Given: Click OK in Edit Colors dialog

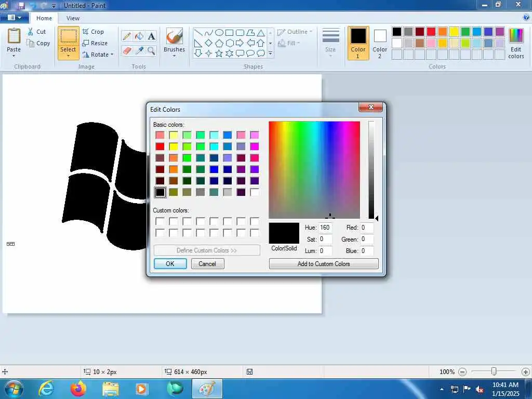Looking at the screenshot, I should [170, 263].
